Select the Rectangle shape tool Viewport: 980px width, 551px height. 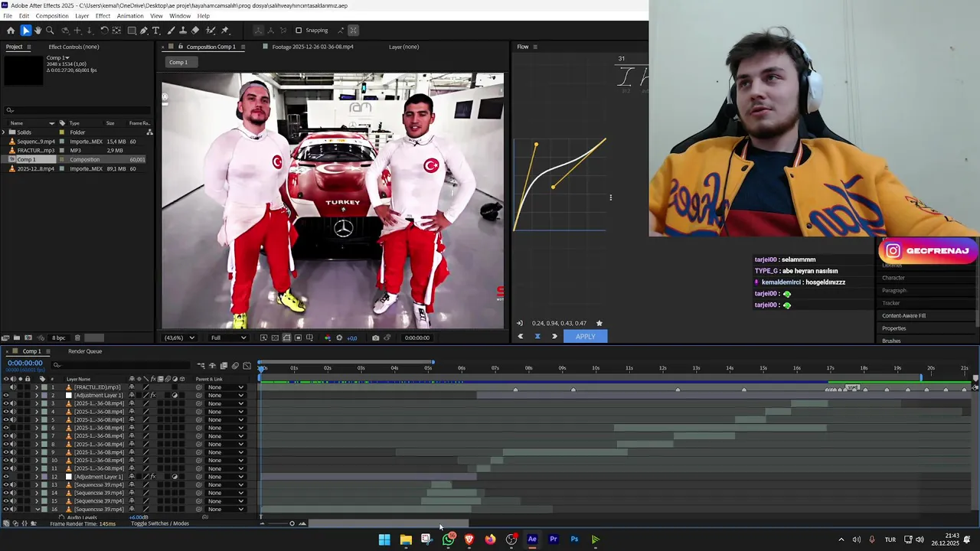click(x=132, y=31)
